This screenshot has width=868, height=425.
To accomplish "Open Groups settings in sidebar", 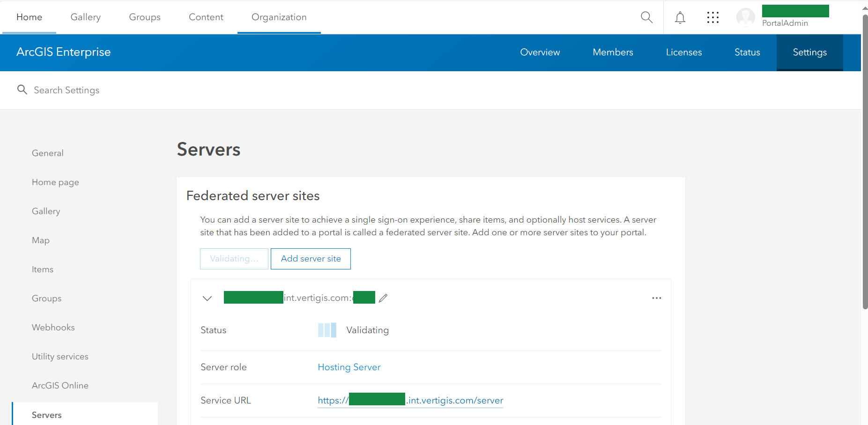I will [46, 298].
